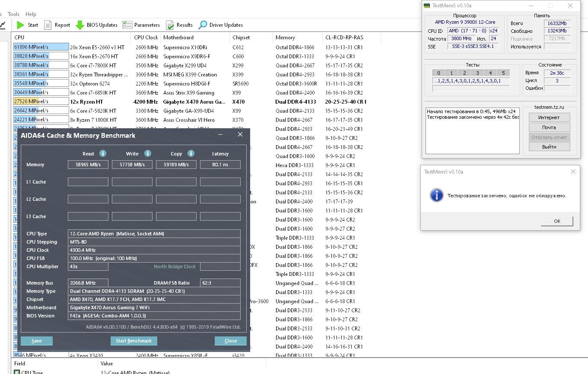
Task: Click the TestMem5 title bar chip icon
Action: tap(427, 6)
